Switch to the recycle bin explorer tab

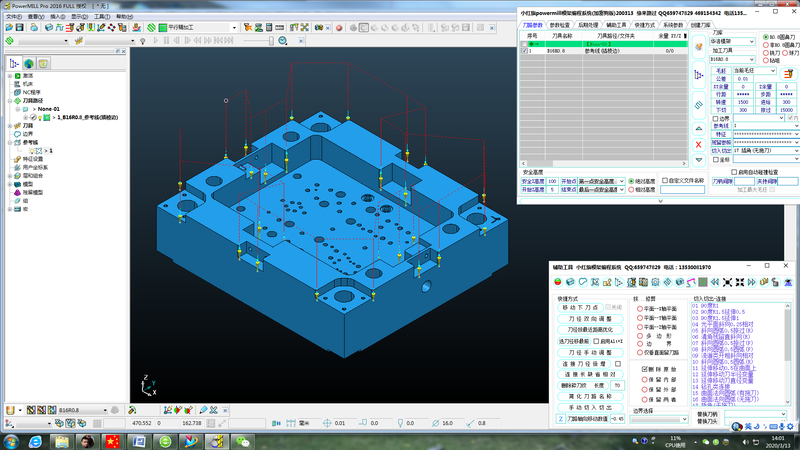click(43, 63)
